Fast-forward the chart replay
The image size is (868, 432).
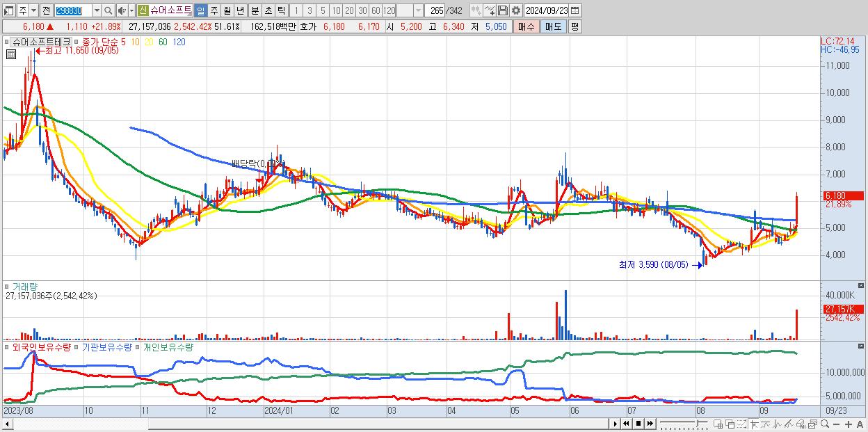point(650,424)
